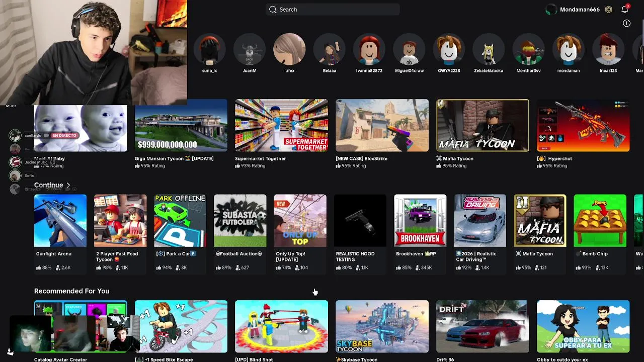Open Supermarket Together game thumbnail
The image size is (644, 362).
click(x=281, y=125)
